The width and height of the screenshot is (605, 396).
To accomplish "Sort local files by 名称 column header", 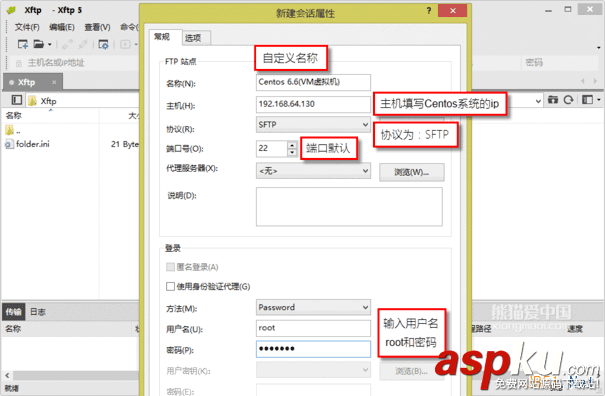I will tap(50, 115).
